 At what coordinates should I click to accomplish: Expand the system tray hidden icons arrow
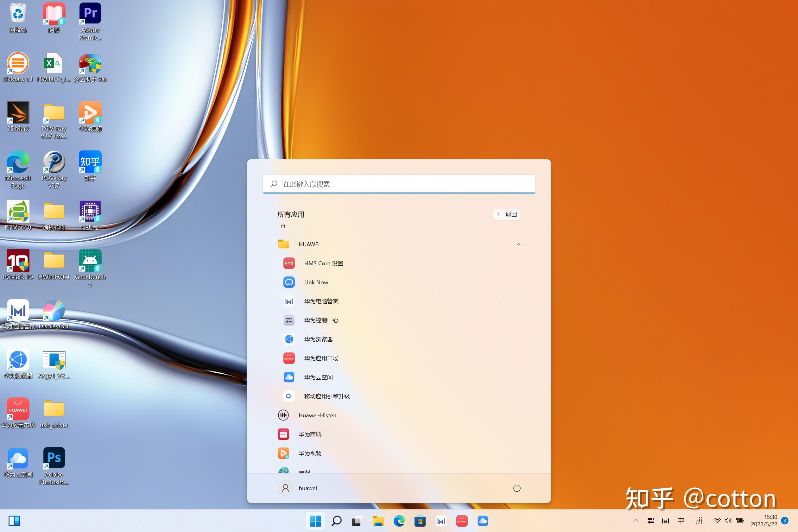pyautogui.click(x=635, y=521)
